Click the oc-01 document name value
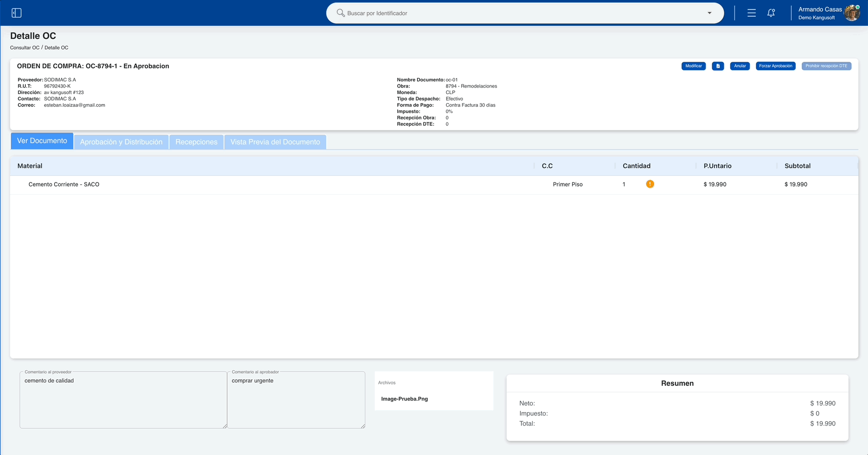The height and width of the screenshot is (455, 868). pos(452,80)
